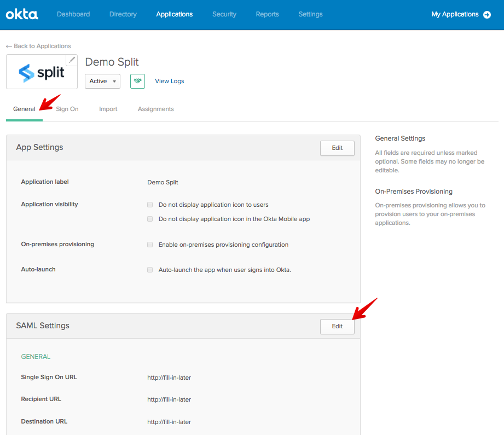Image resolution: width=504 pixels, height=435 pixels.
Task: Click the Demo Split heading
Action: (112, 62)
